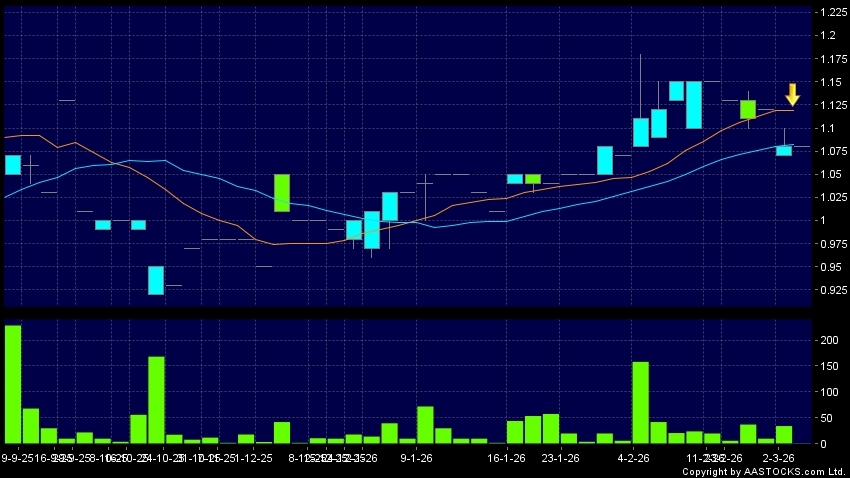Select the 1.1 price level label

click(x=826, y=129)
